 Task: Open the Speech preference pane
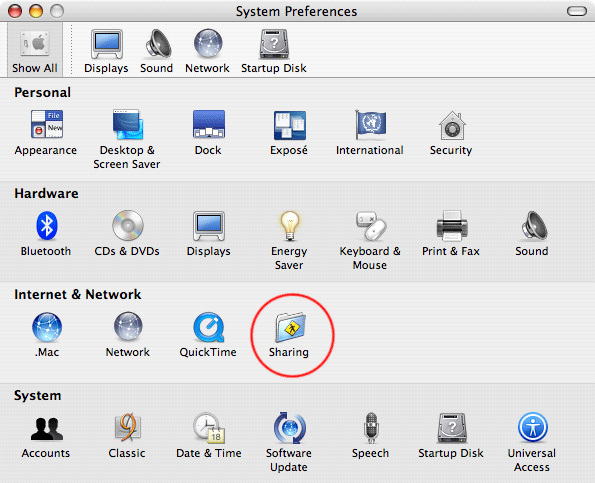(x=370, y=436)
